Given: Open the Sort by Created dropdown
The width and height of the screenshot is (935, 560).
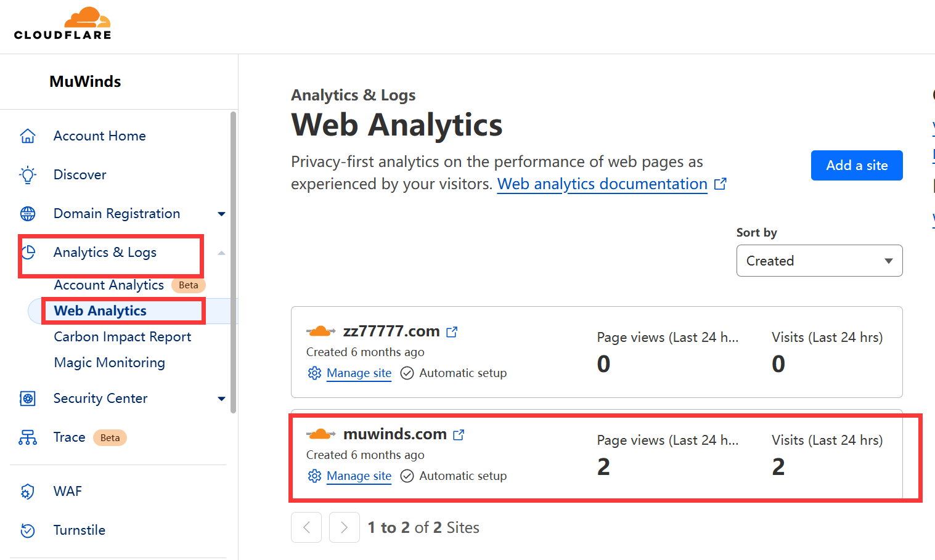Looking at the screenshot, I should click(x=819, y=261).
